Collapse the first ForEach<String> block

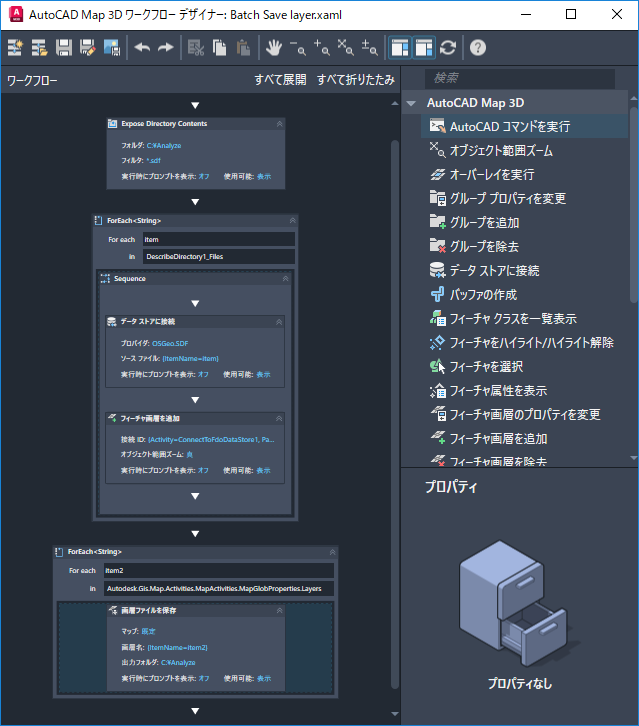click(292, 220)
